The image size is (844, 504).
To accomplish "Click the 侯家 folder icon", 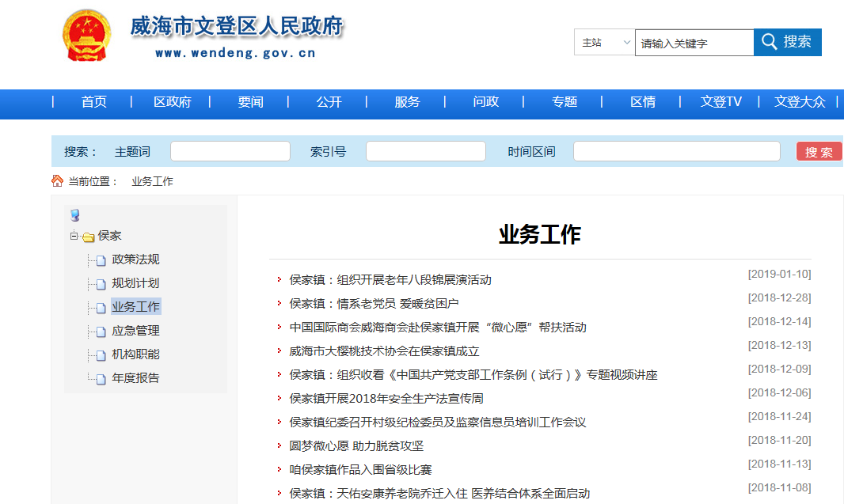I will (x=89, y=237).
